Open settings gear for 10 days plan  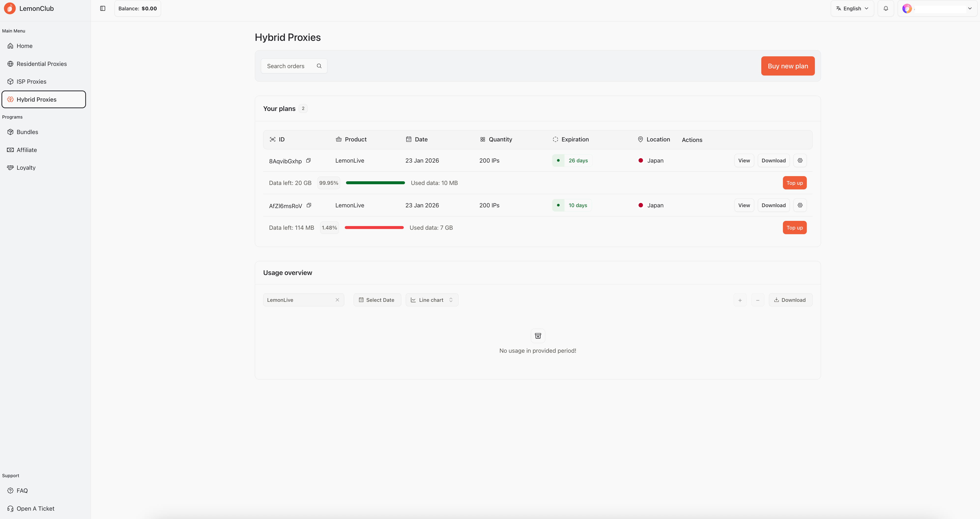800,205
